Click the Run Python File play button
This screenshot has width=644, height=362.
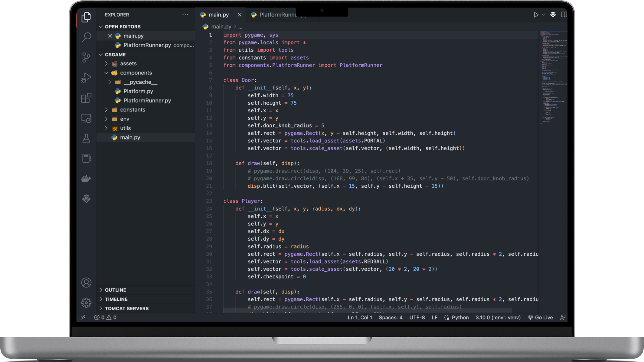[x=536, y=15]
